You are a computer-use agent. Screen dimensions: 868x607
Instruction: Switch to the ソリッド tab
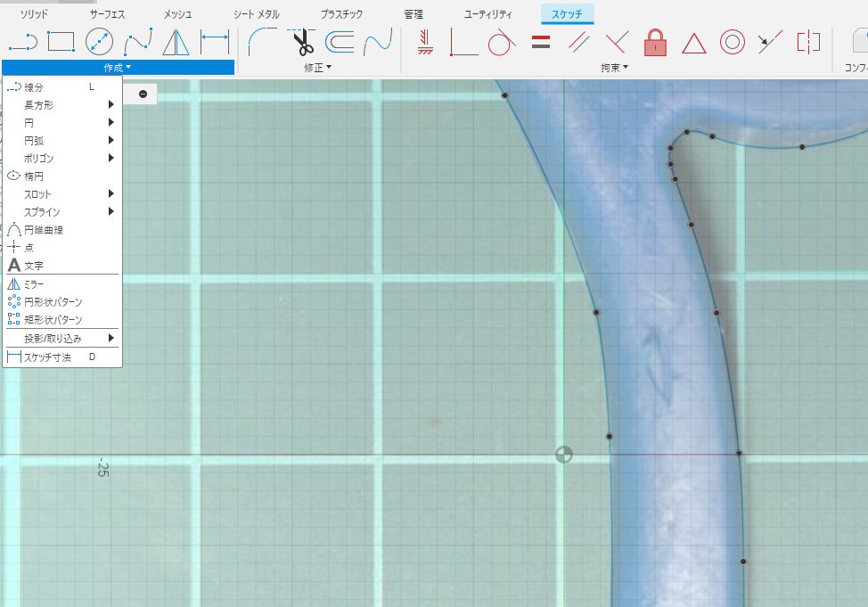(34, 14)
